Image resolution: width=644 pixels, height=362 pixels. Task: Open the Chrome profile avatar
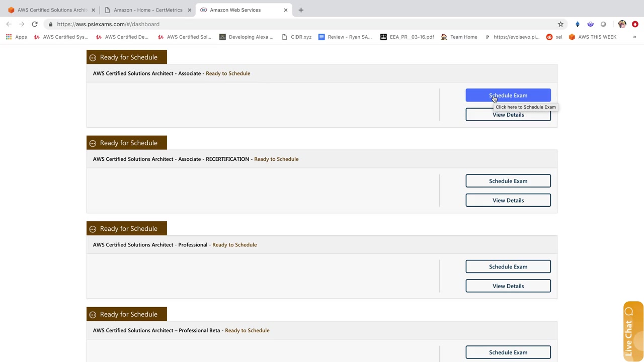[x=622, y=24]
